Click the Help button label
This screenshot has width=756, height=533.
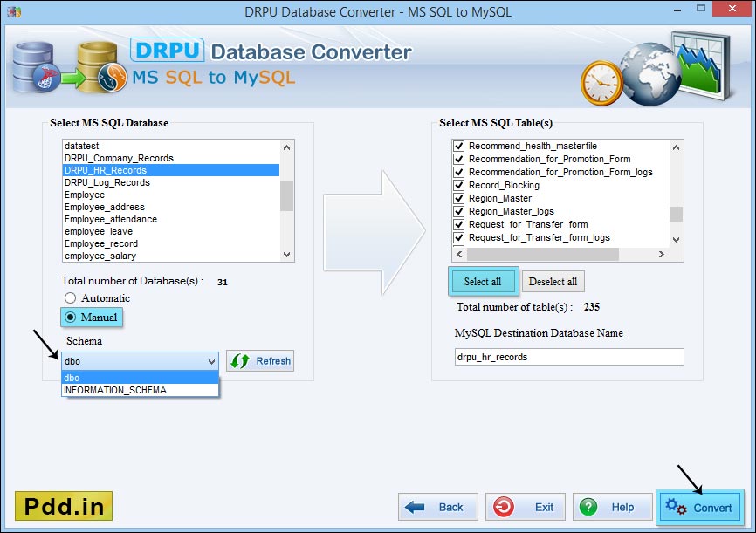622,507
